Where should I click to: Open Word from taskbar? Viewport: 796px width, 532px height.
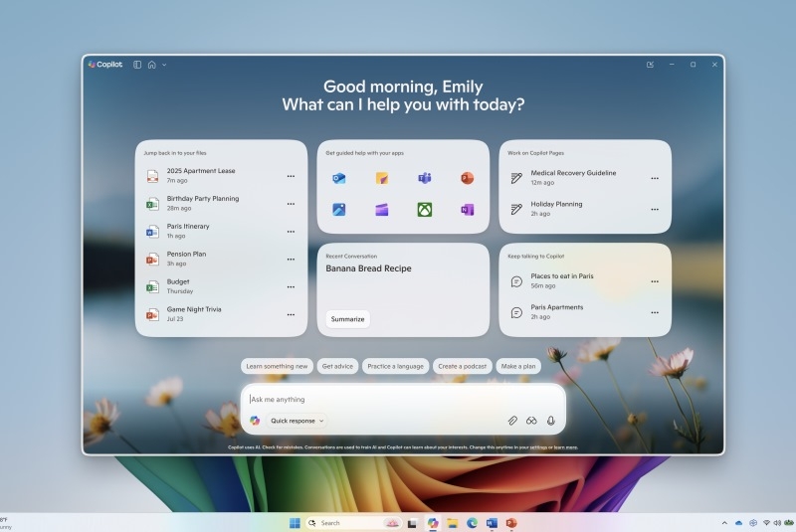tap(492, 523)
